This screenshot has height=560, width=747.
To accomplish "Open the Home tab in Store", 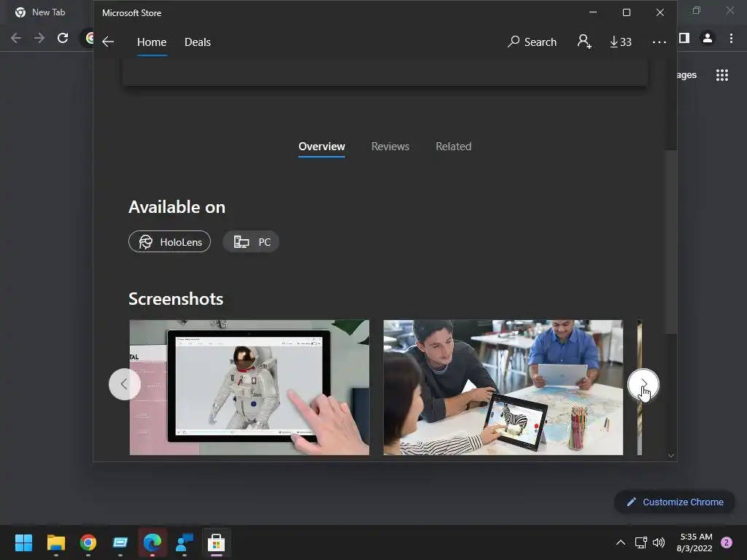I will tap(152, 42).
